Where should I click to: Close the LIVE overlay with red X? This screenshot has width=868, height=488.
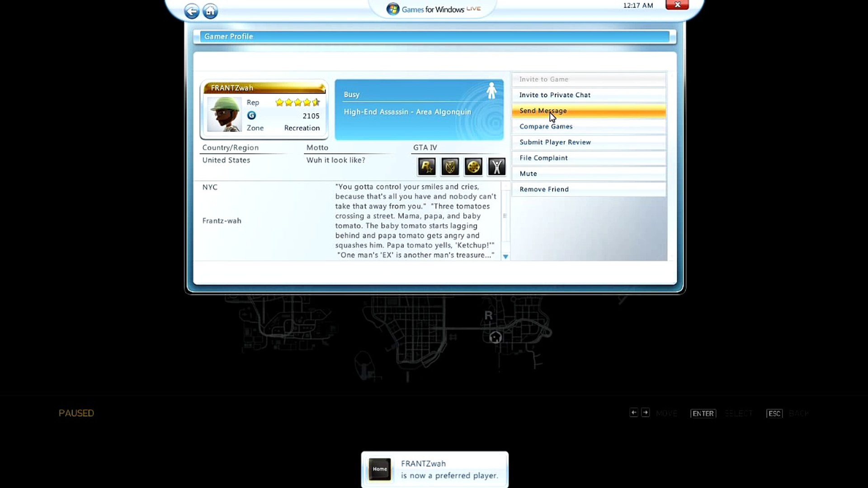(x=677, y=5)
